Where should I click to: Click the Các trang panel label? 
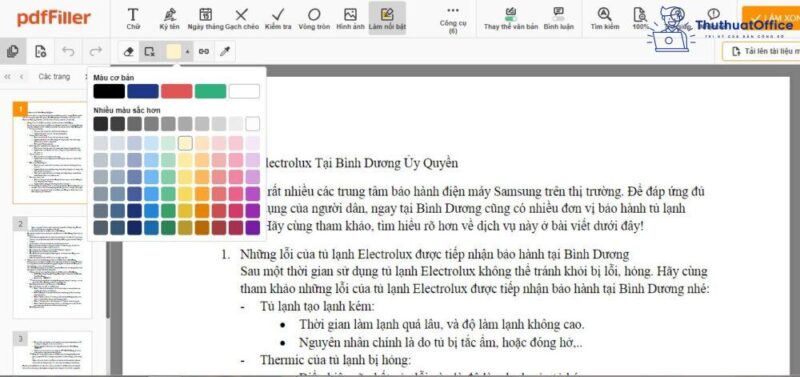click(54, 77)
